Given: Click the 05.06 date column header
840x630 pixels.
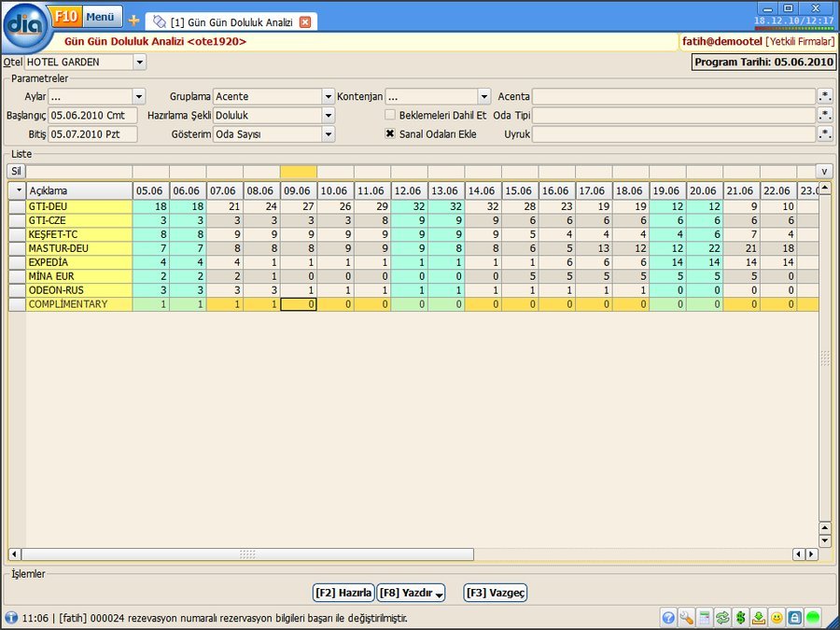Looking at the screenshot, I should [151, 190].
